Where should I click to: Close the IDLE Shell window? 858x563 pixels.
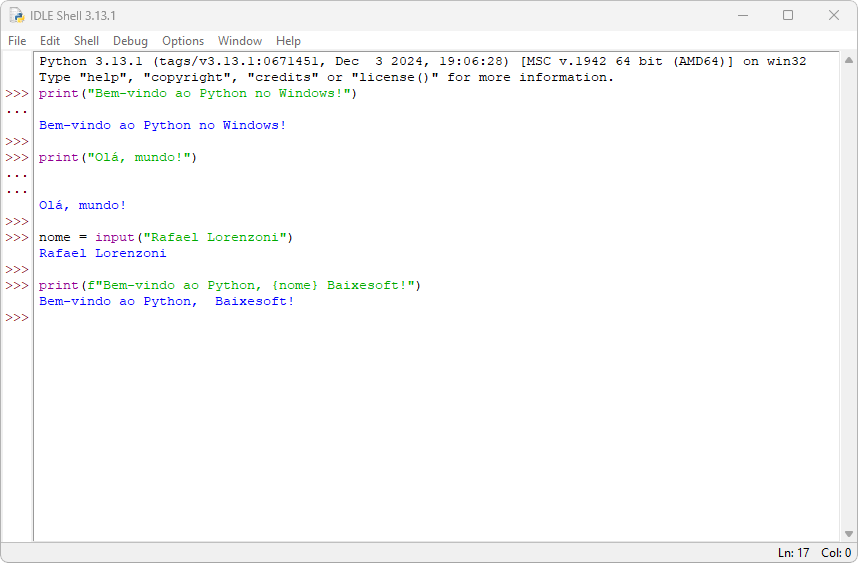834,15
